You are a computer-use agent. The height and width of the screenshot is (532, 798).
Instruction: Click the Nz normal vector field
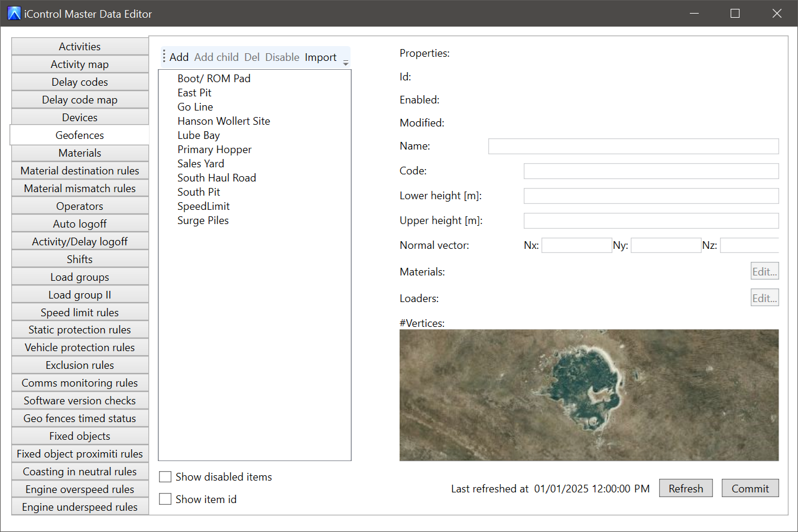pos(750,245)
